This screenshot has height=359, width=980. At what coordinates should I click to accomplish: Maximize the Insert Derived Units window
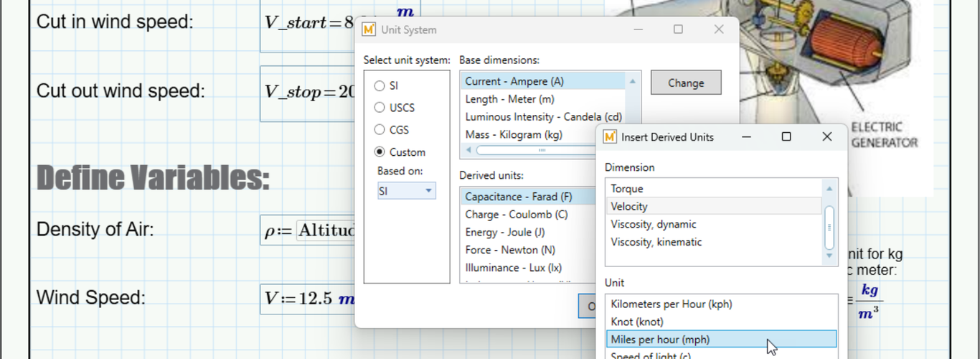click(x=786, y=137)
